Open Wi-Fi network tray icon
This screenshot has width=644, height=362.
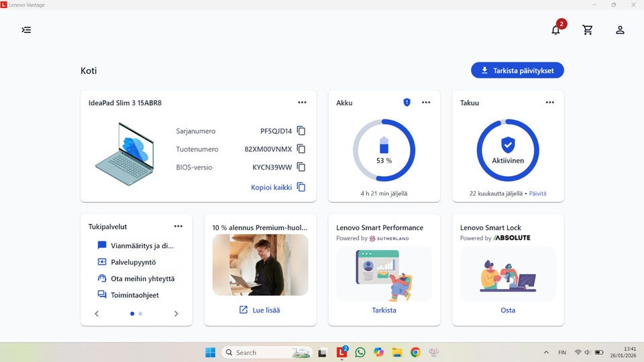pyautogui.click(x=578, y=352)
